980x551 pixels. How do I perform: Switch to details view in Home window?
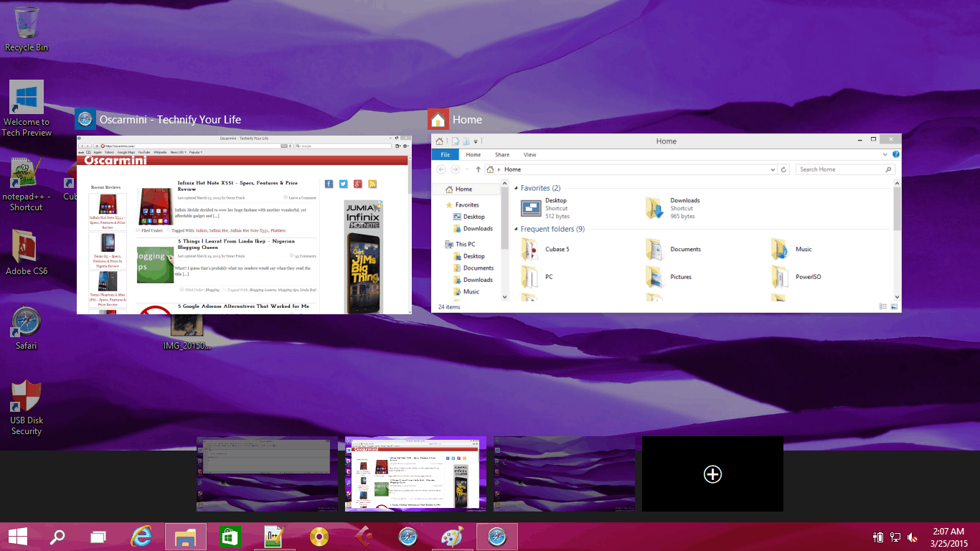coord(883,307)
